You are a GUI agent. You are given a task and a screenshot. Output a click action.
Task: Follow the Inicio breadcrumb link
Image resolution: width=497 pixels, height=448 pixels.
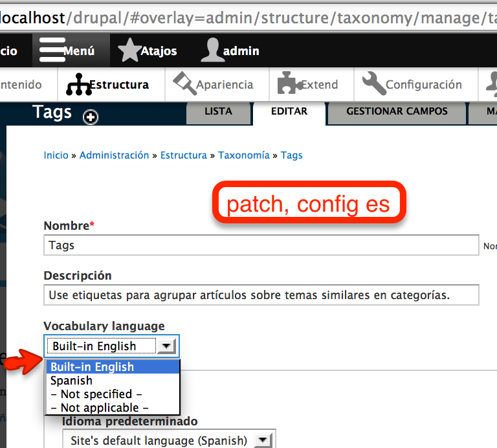pyautogui.click(x=56, y=155)
